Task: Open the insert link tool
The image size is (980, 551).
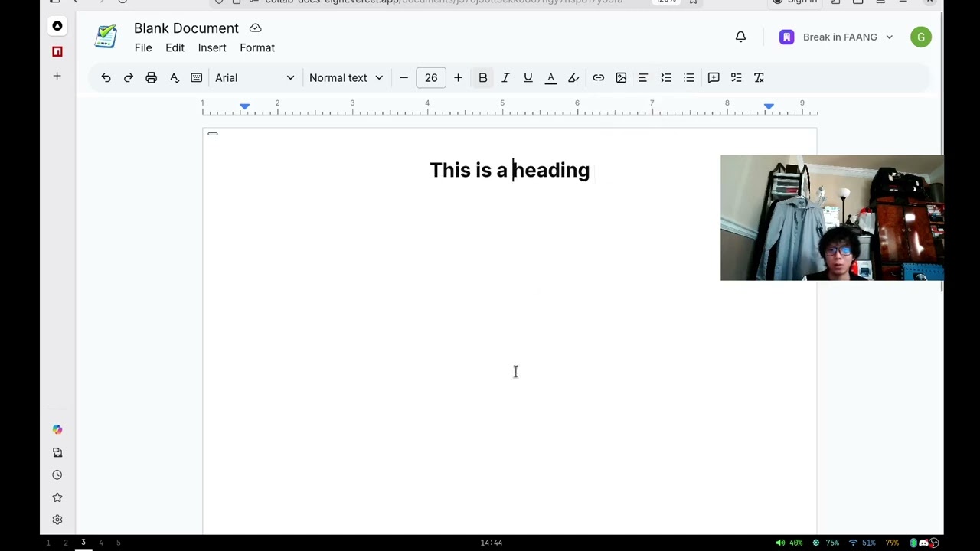Action: [598, 77]
